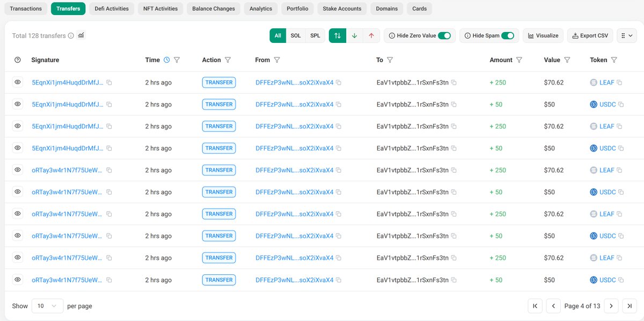The height and width of the screenshot is (321, 644).
Task: Toggle the Time column clock icon
Action: point(167,60)
